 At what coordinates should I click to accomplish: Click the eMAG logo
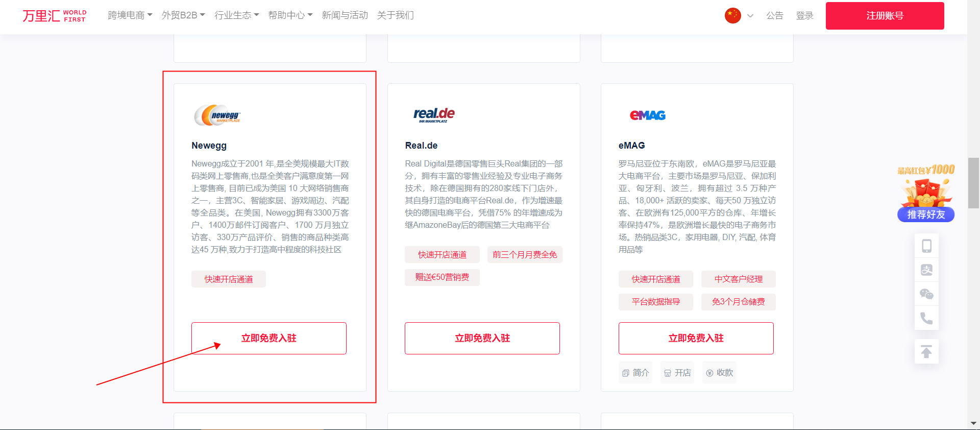[x=648, y=115]
